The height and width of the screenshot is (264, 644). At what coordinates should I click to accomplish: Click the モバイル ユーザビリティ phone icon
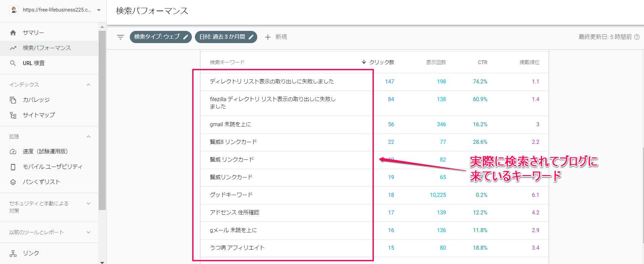coord(13,167)
